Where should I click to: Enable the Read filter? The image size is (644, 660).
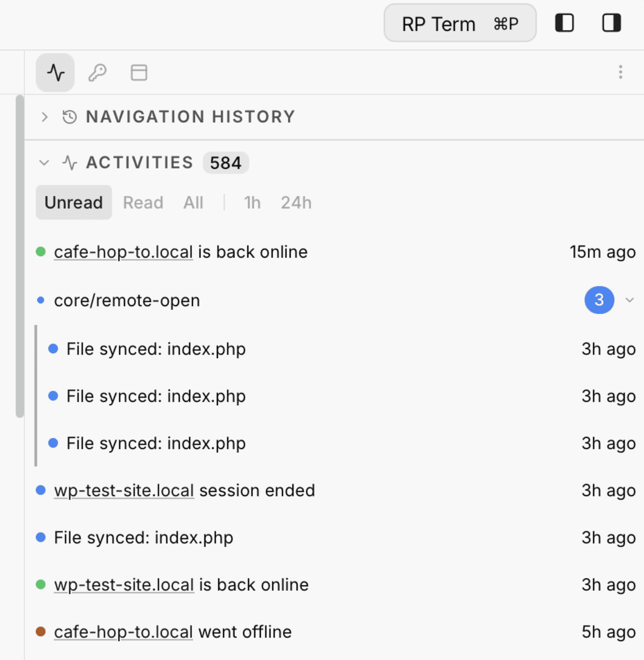click(x=143, y=203)
